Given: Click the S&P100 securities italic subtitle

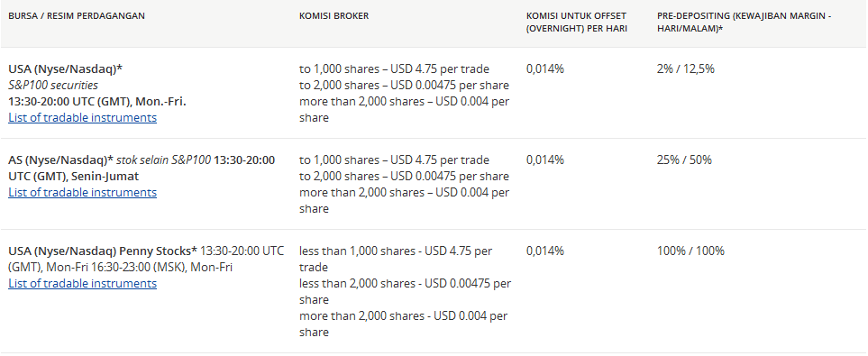Looking at the screenshot, I should pos(53,86).
